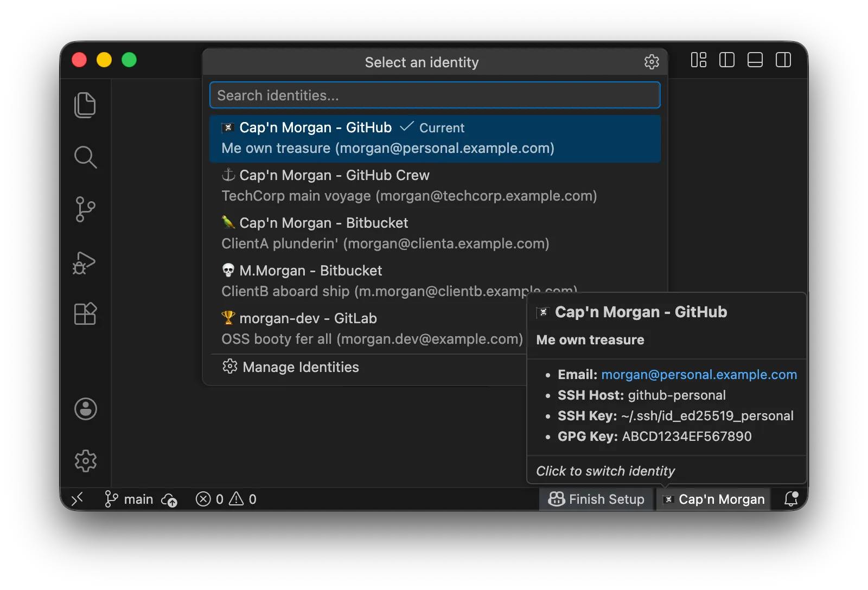Click Finish Setup in status bar
868x590 pixels.
tap(596, 499)
